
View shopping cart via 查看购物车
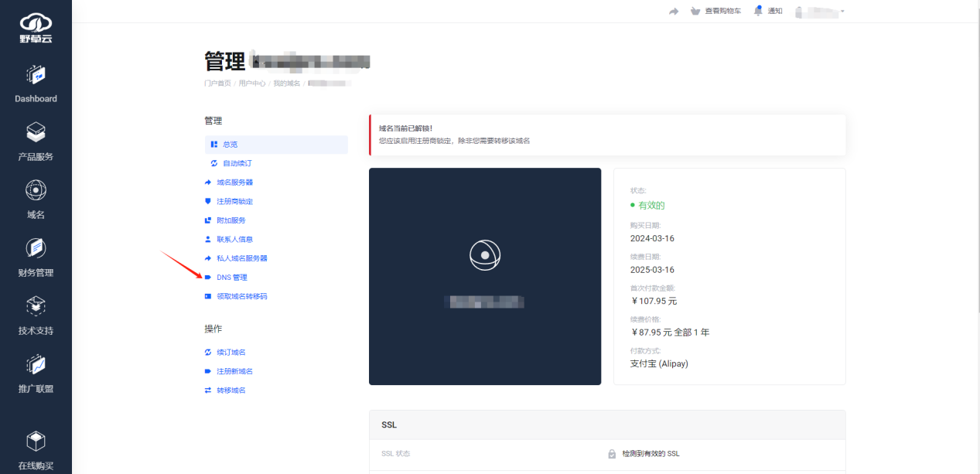[x=715, y=11]
